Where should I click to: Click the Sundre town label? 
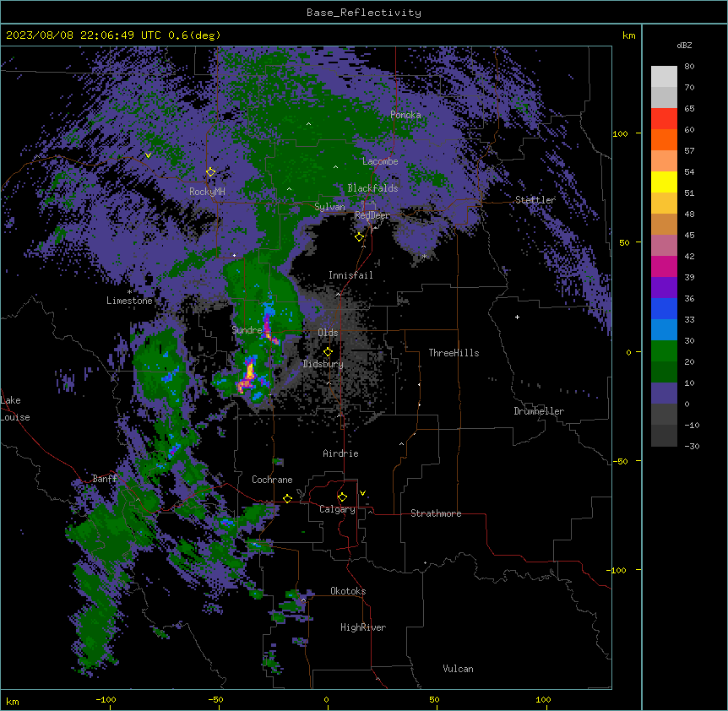point(247,330)
